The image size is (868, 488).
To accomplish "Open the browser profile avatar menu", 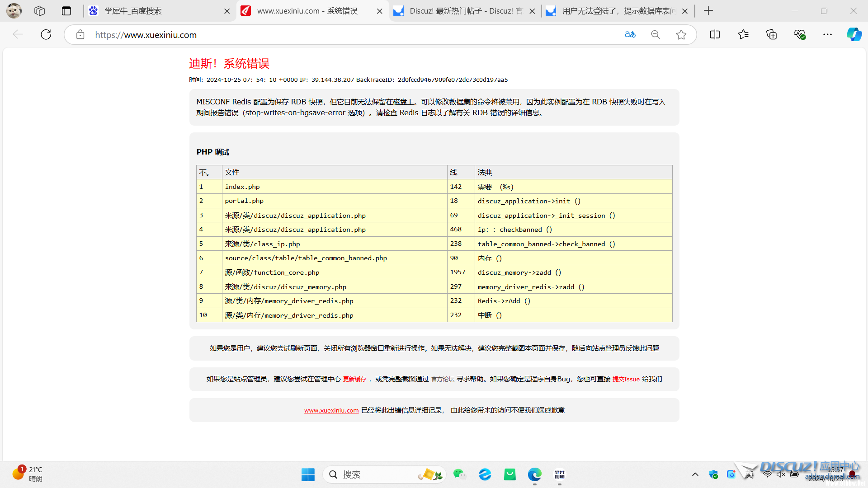I will pos(14,11).
